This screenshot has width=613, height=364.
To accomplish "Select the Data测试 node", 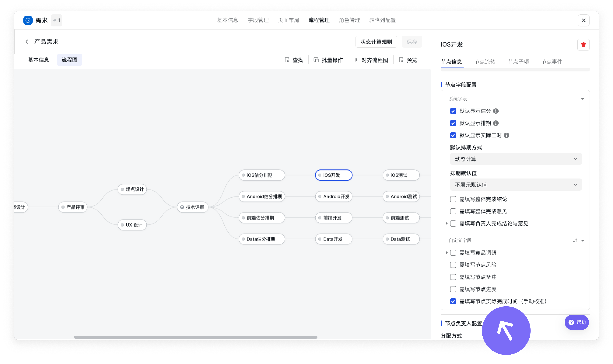I will [401, 239].
